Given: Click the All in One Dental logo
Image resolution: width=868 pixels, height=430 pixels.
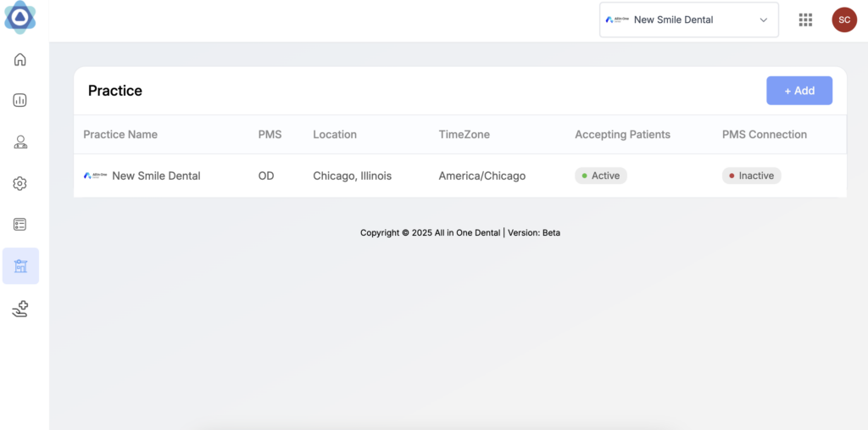Looking at the screenshot, I should [x=20, y=18].
